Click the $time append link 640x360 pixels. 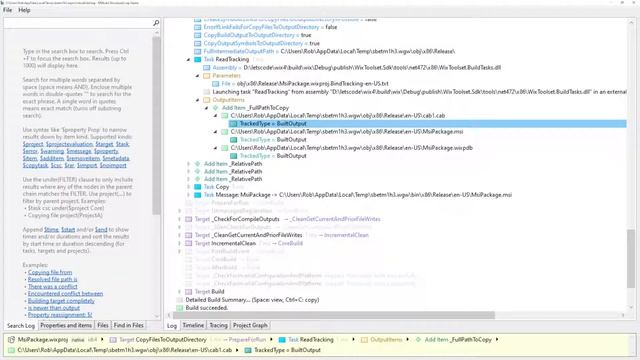[x=51, y=230]
